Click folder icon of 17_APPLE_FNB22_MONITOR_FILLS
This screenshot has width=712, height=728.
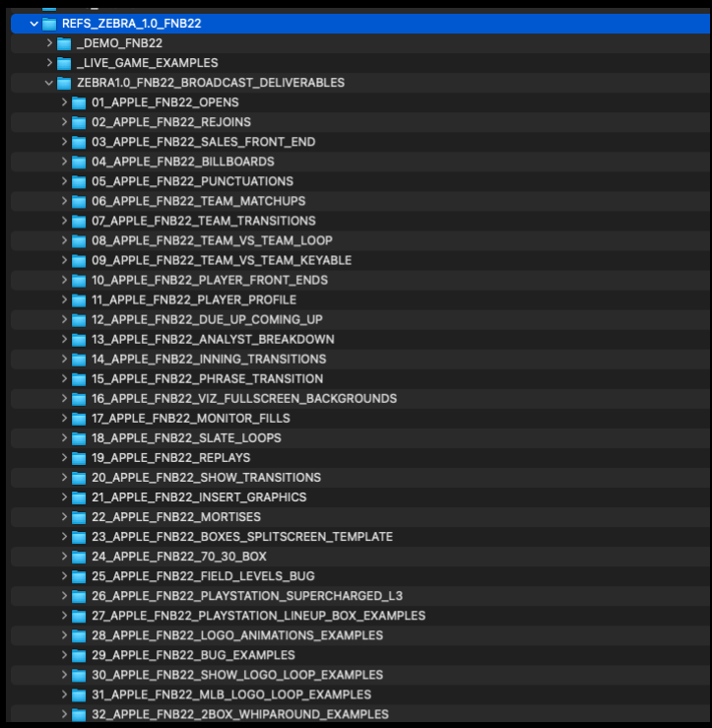[79, 419]
